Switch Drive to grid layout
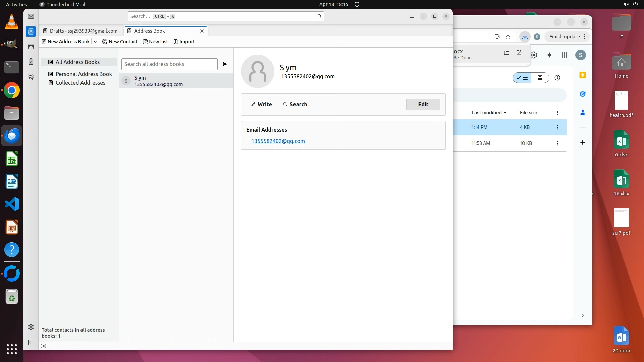 point(540,78)
